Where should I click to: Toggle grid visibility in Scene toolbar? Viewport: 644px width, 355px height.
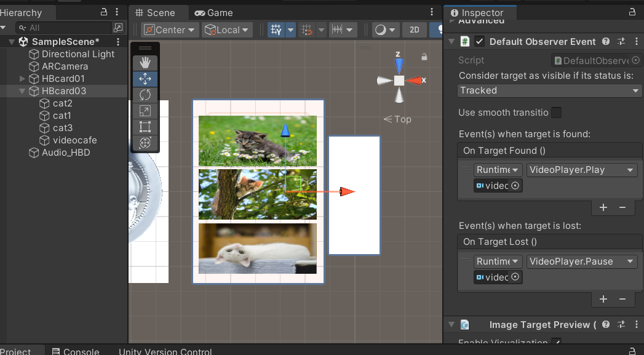(x=276, y=30)
